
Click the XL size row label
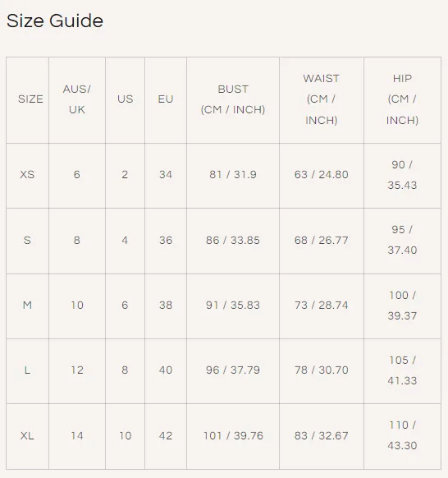click(x=27, y=435)
